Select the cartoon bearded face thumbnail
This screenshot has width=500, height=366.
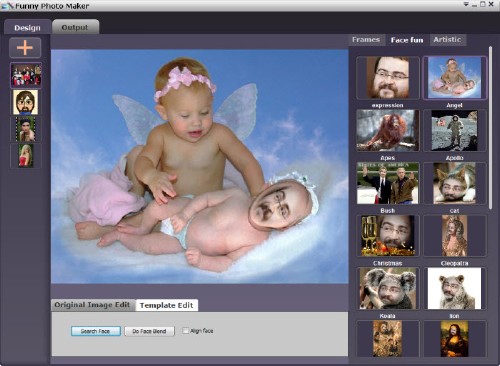coord(26,102)
